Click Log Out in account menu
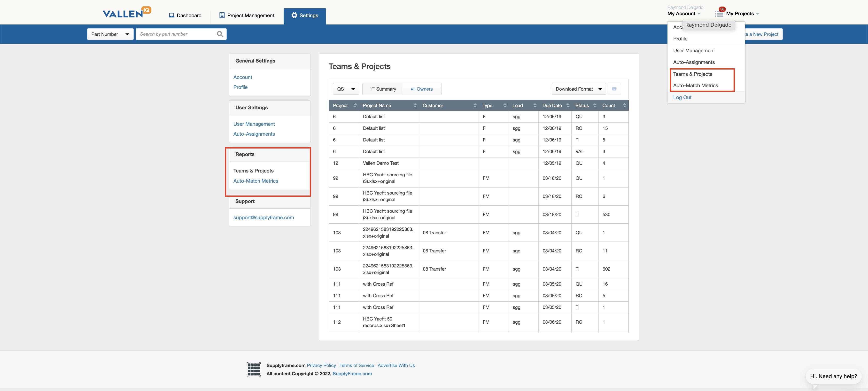868x391 pixels. pyautogui.click(x=682, y=97)
